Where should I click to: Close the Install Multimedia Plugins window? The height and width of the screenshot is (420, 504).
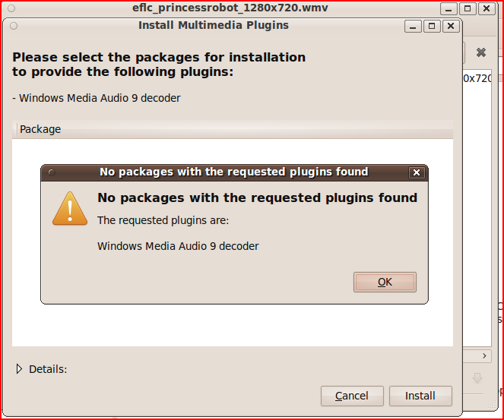point(451,26)
